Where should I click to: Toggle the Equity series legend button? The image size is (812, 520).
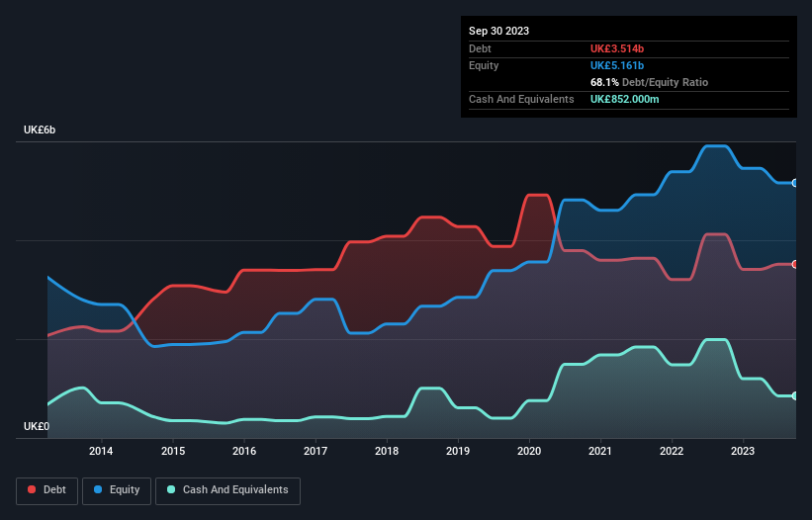coord(117,490)
